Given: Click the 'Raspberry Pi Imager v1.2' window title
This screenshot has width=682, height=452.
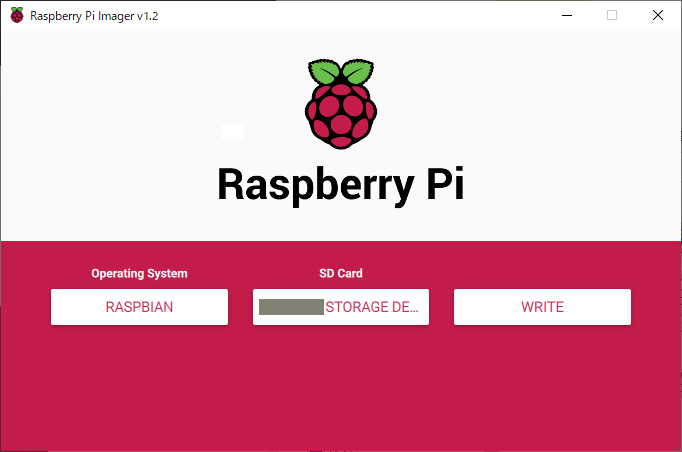Looking at the screenshot, I should [x=94, y=16].
